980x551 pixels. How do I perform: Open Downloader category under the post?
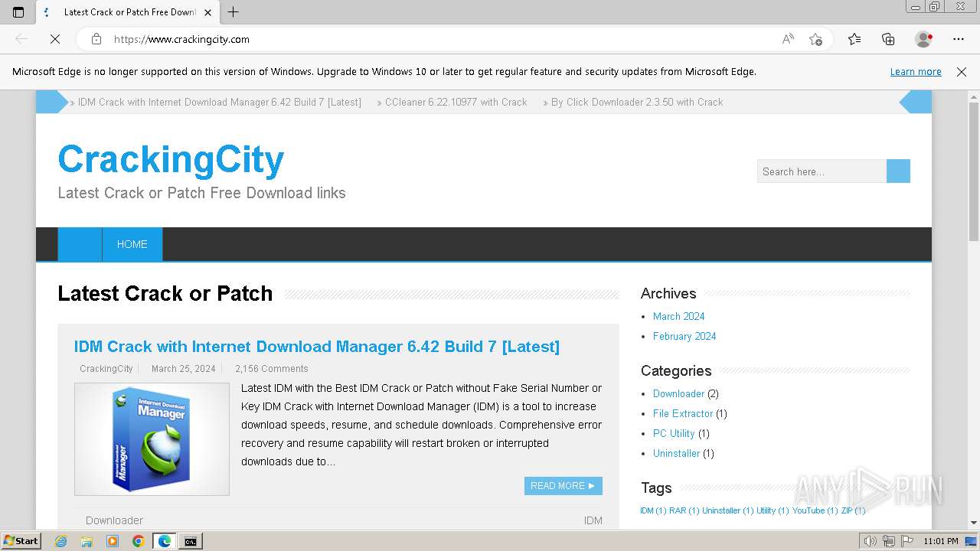(114, 520)
